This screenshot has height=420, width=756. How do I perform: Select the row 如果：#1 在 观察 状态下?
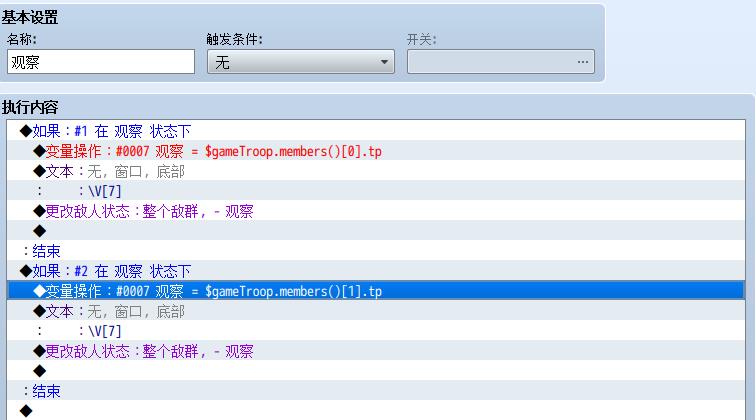(376, 131)
